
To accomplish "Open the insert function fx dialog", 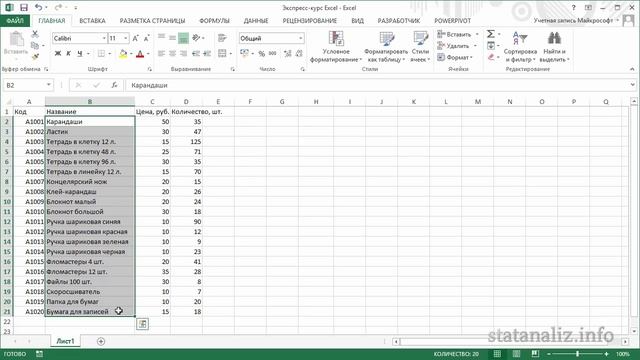I will 114,85.
